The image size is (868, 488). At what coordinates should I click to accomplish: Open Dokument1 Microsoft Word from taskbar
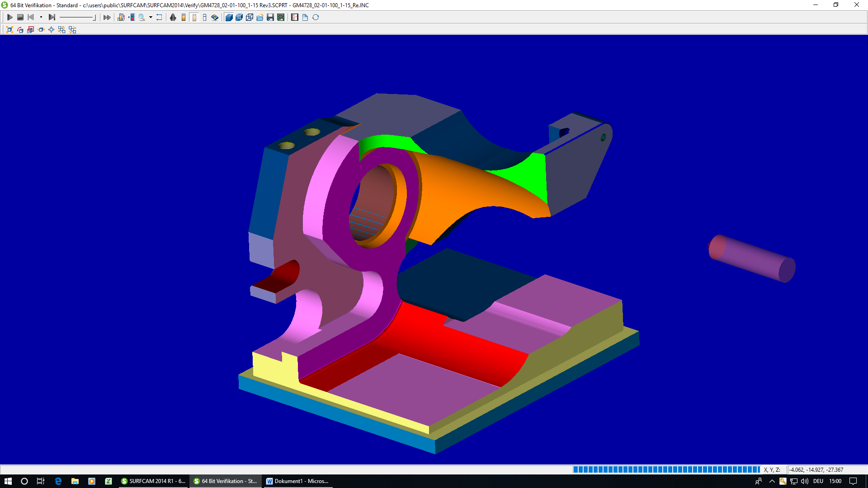pos(297,481)
